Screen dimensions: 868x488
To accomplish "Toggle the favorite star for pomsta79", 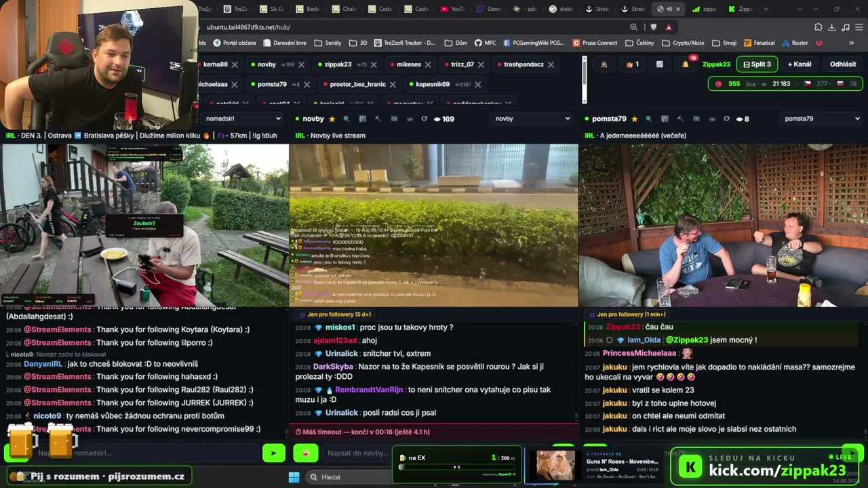I will click(x=635, y=119).
